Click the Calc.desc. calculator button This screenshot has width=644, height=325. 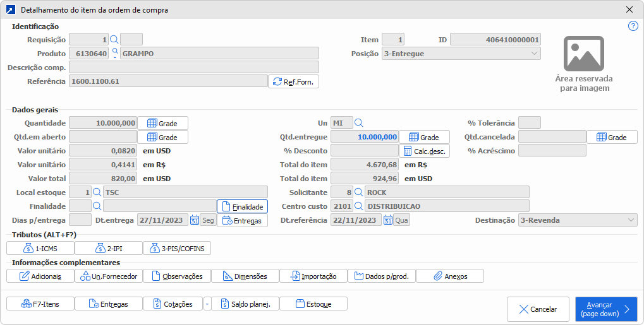point(424,151)
